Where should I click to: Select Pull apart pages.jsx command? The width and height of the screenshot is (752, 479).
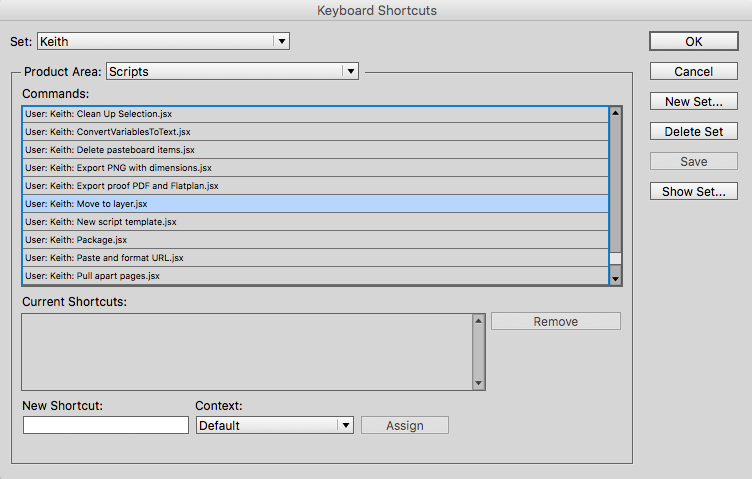point(316,276)
